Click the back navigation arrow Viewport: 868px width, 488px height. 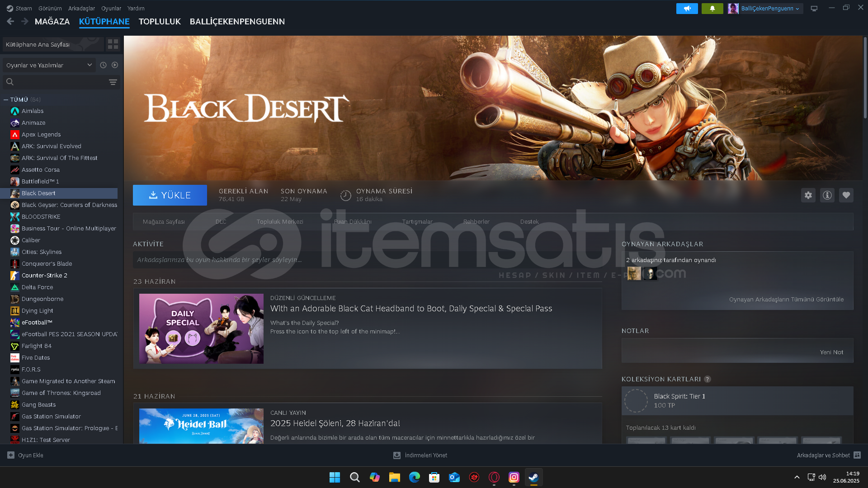pyautogui.click(x=10, y=21)
